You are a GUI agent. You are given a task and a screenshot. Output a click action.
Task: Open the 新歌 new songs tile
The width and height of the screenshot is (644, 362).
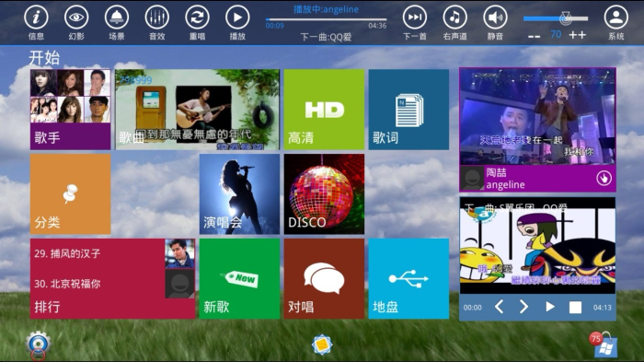click(x=239, y=279)
